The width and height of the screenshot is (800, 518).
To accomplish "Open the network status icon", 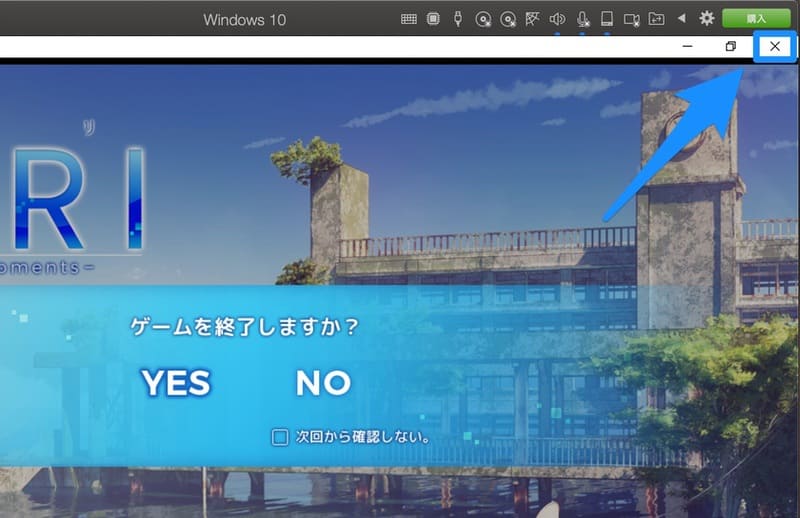I will (532, 19).
